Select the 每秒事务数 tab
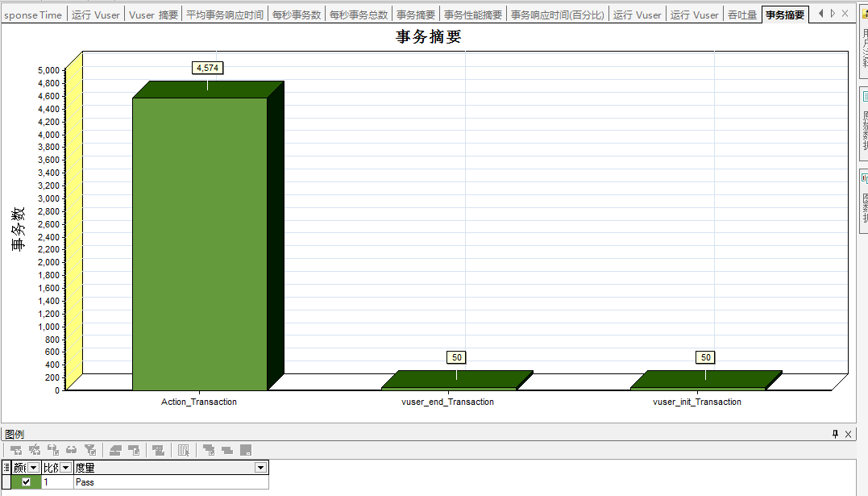This screenshot has height=496, width=868. [298, 14]
